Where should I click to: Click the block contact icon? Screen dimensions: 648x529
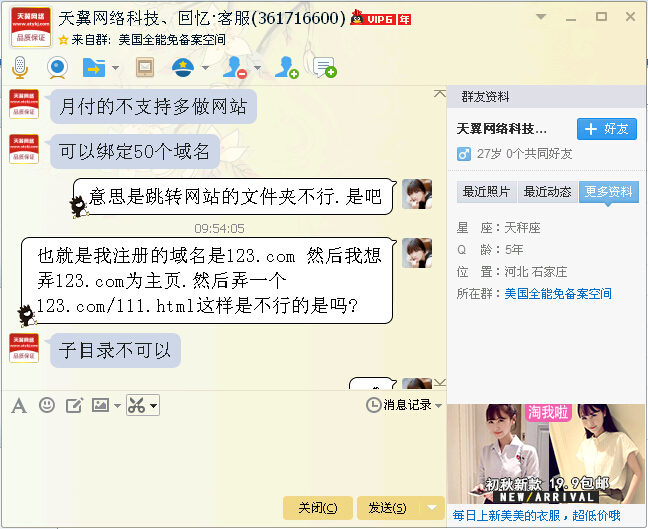[x=234, y=67]
